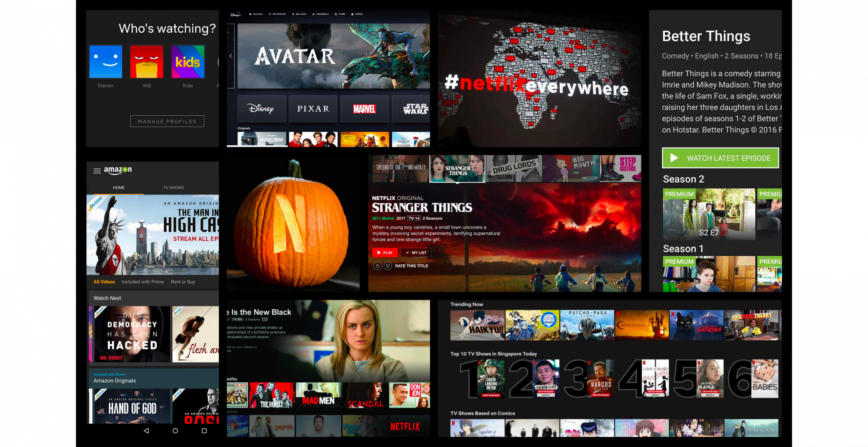
Task: Select the Big Mouth thumbnail
Action: pos(571,168)
